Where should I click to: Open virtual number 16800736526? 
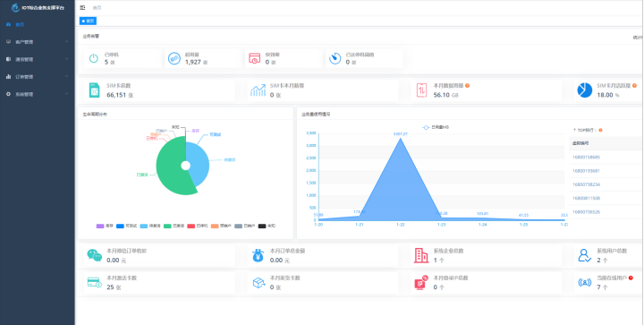[586, 212]
